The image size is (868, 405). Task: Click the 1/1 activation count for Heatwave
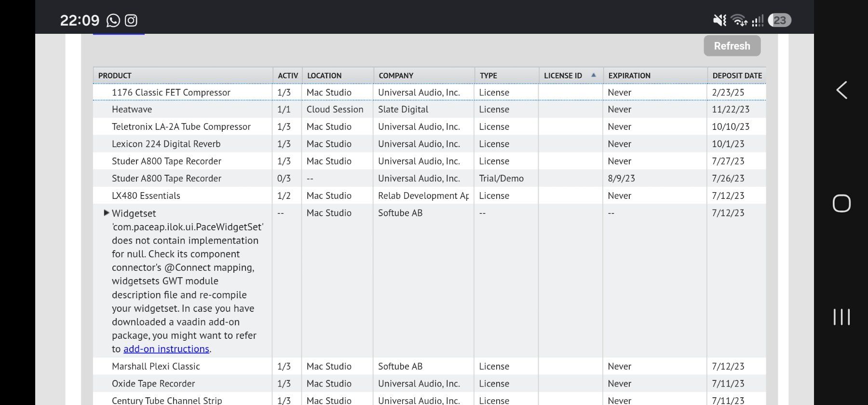click(284, 110)
